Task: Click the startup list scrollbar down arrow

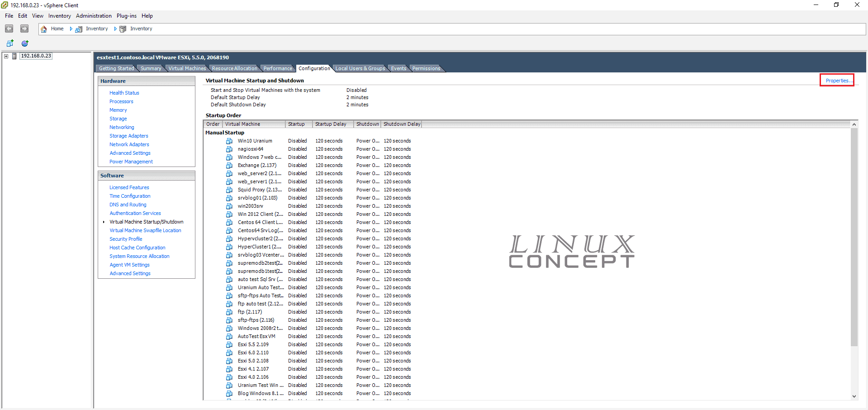Action: coord(854,396)
